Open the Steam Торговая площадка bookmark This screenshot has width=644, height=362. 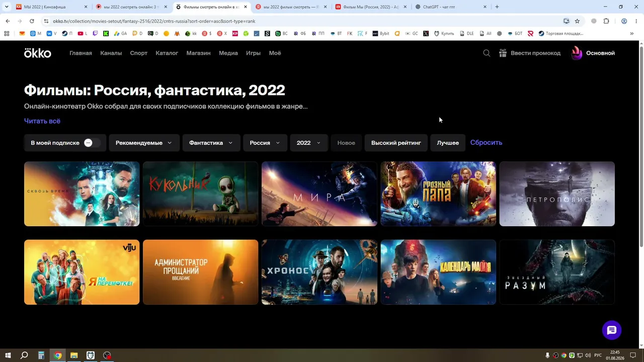pos(560,34)
